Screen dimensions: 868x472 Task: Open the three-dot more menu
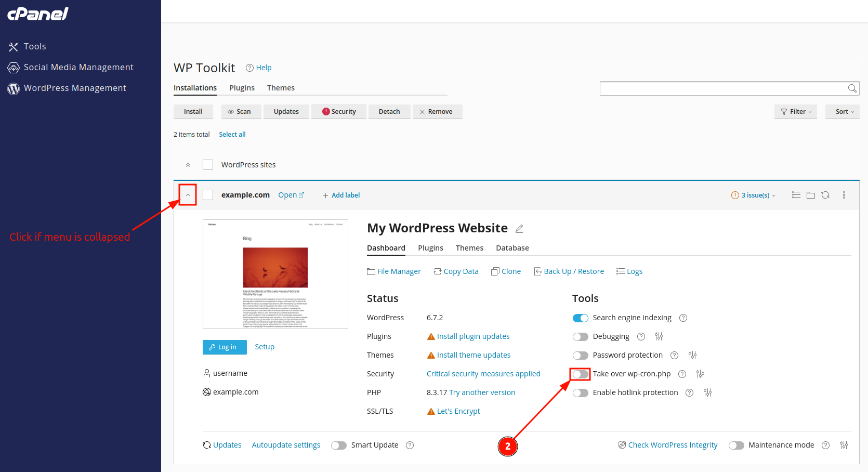click(844, 195)
